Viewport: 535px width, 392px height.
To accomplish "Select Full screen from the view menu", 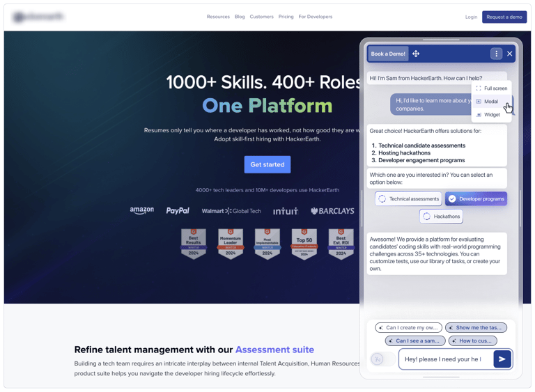I will 491,88.
